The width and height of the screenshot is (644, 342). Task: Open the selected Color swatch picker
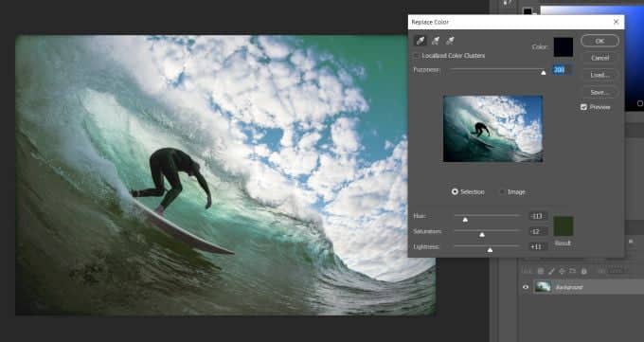[x=563, y=46]
